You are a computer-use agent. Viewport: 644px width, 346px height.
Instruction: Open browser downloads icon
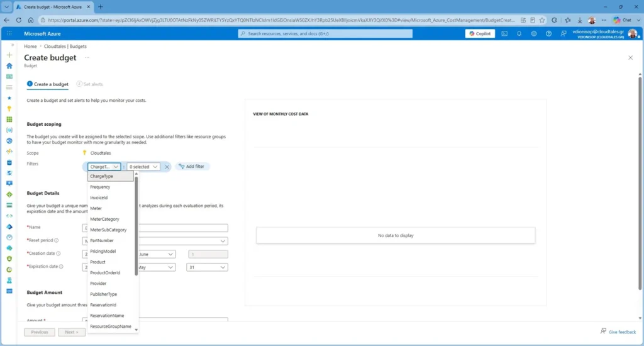tap(579, 20)
